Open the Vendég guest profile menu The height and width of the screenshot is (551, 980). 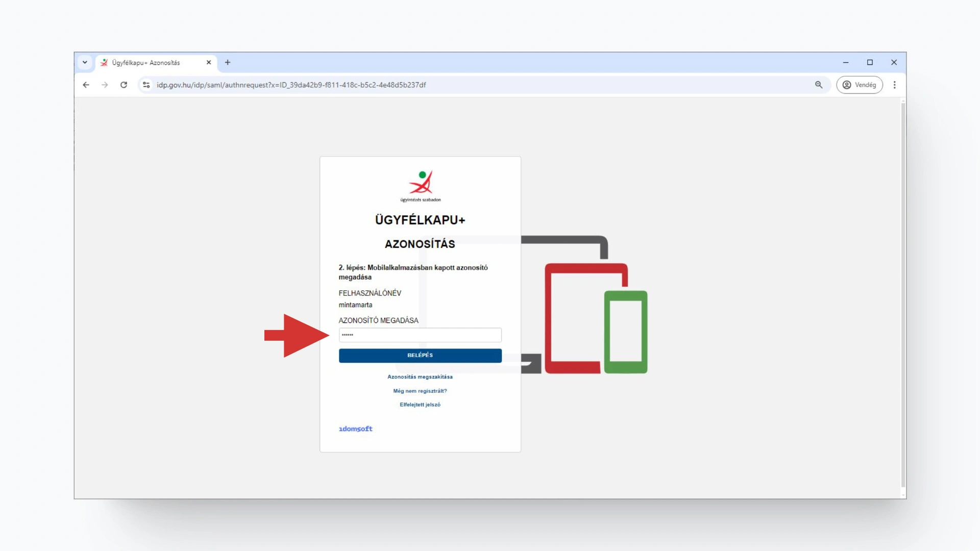pos(860,85)
